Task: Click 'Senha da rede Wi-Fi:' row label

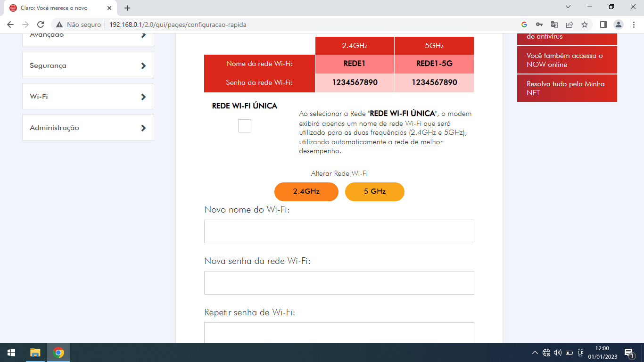Action: click(x=259, y=82)
